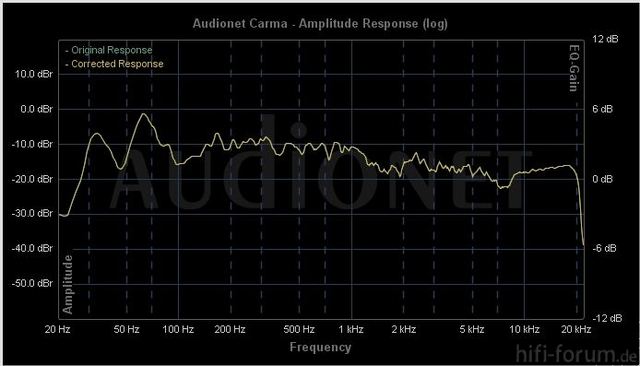
Task: Click the 'Frequency' axis title
Action: [x=320, y=347]
